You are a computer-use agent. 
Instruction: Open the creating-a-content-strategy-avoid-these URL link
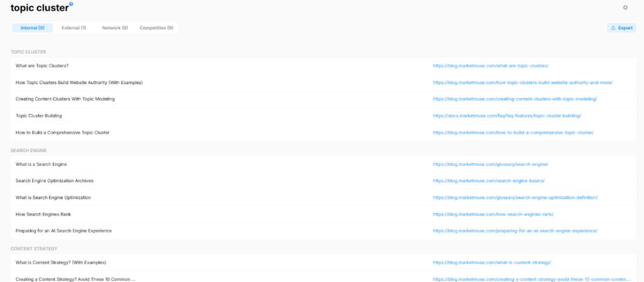pos(531,279)
